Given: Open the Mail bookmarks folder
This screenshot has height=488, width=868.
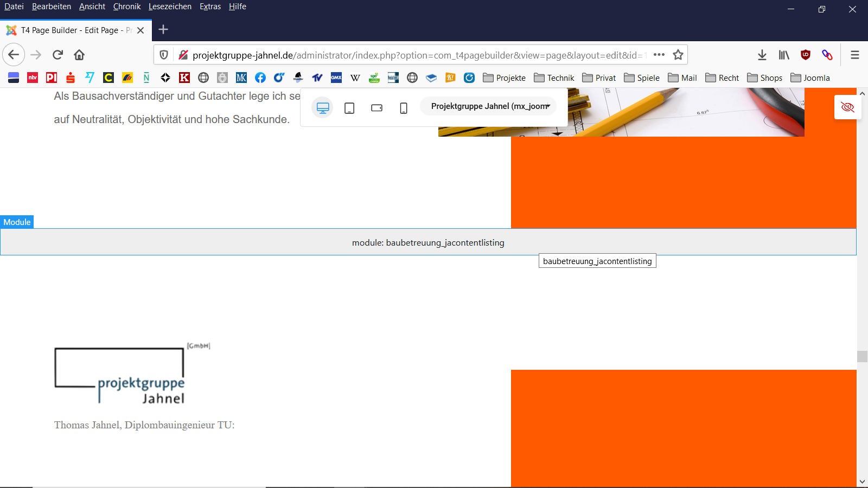Looking at the screenshot, I should point(682,78).
